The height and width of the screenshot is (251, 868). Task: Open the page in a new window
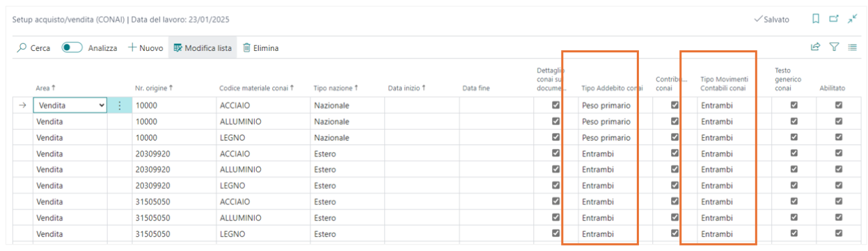[x=834, y=19]
